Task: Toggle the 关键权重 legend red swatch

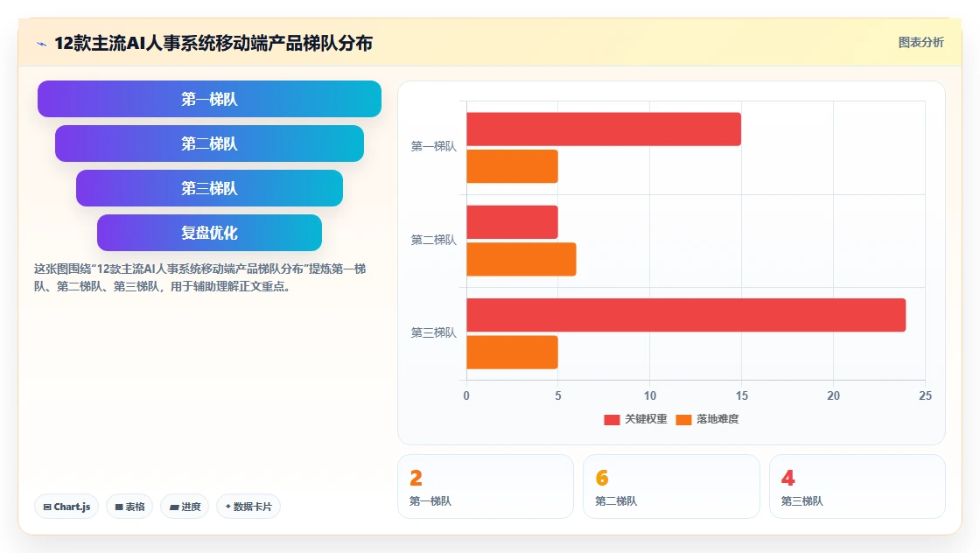Action: 612,419
